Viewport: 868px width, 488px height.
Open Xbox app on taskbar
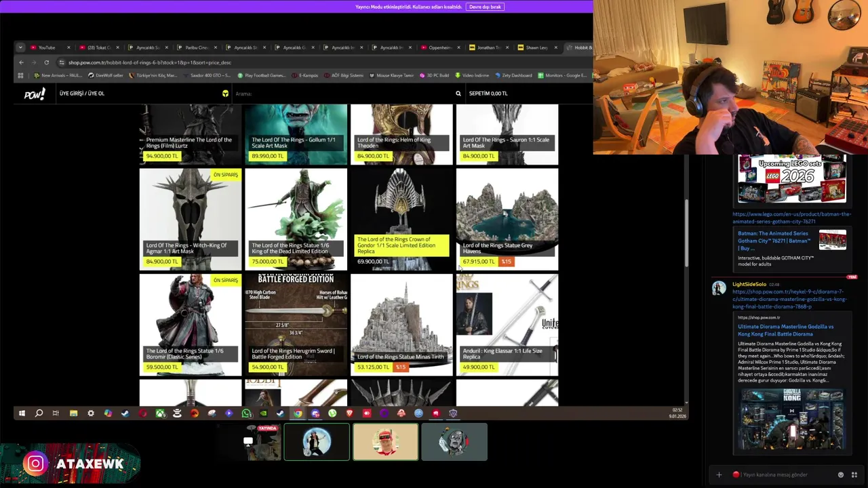point(160,413)
